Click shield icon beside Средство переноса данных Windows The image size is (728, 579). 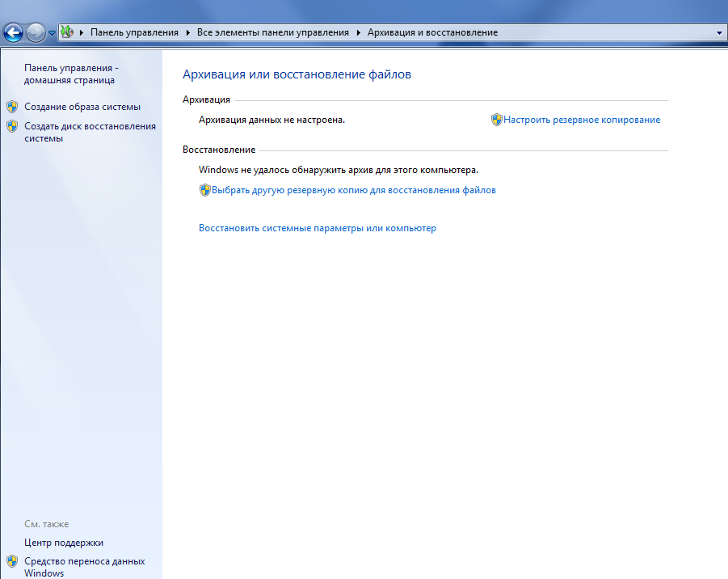click(x=13, y=561)
